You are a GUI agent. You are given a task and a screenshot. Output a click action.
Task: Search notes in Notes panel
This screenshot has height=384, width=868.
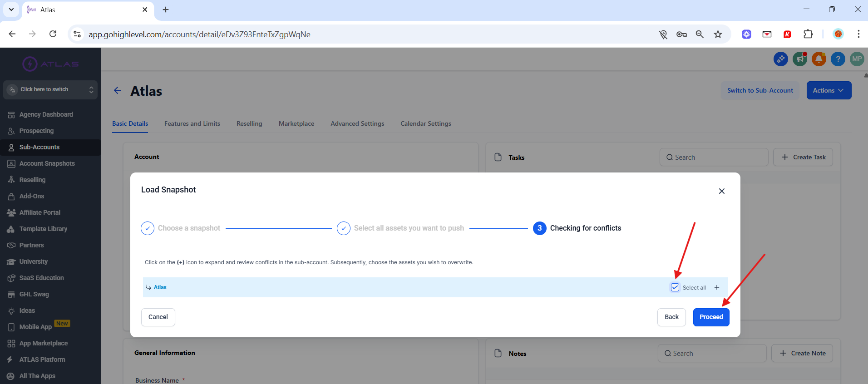(x=712, y=353)
